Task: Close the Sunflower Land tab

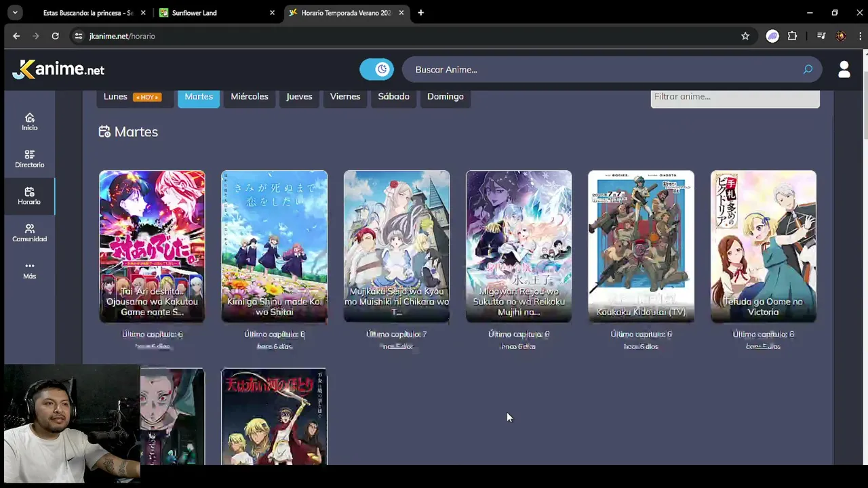Action: click(x=272, y=13)
